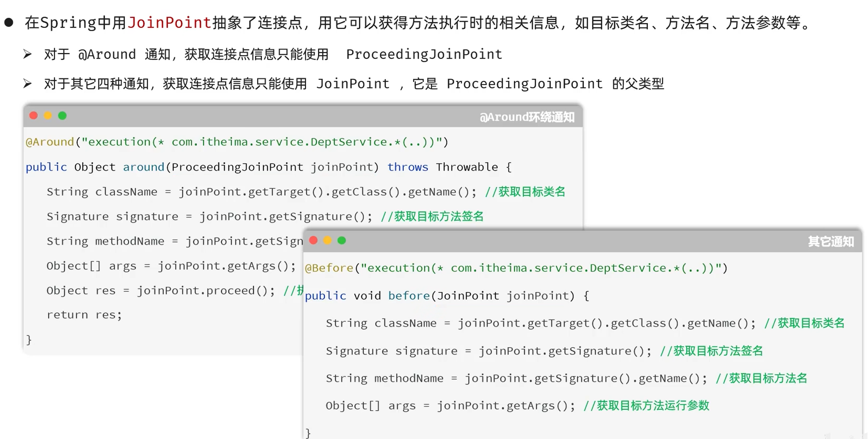
Task: Click the black bullet before 在Spring中用
Action: (9, 22)
